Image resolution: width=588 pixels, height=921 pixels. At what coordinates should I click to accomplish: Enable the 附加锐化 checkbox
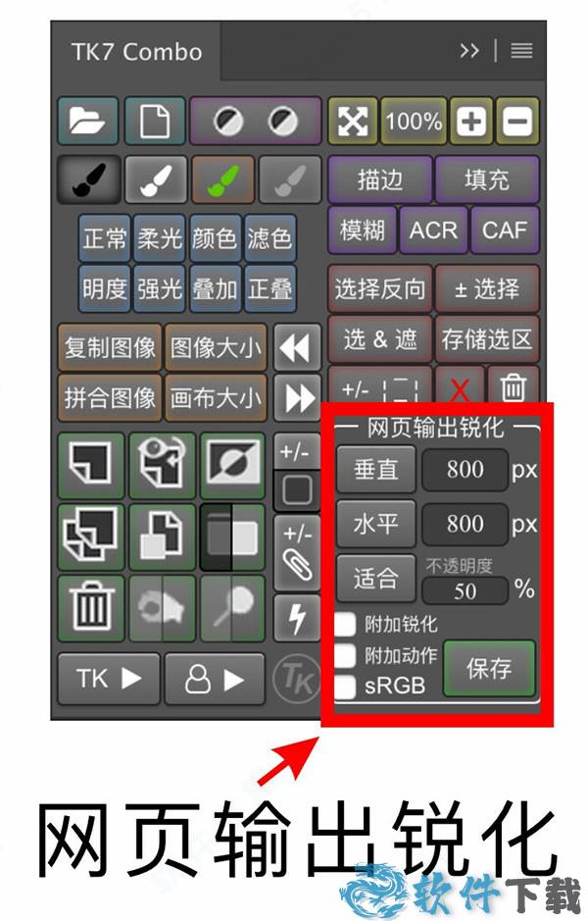click(345, 624)
